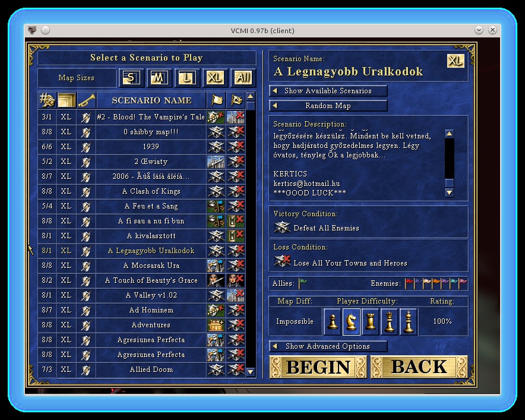Screen dimensions: 525x420
Task: Open Show Available Scenarios panel
Action: point(328,91)
